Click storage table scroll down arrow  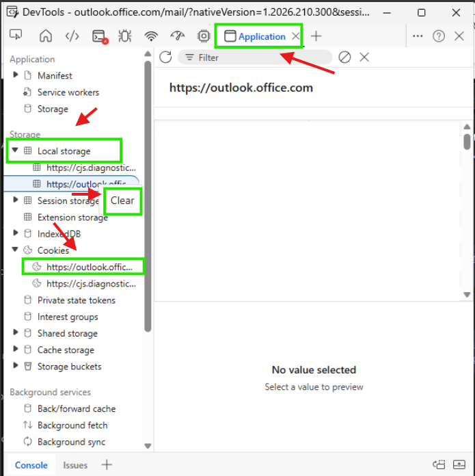pyautogui.click(x=467, y=295)
